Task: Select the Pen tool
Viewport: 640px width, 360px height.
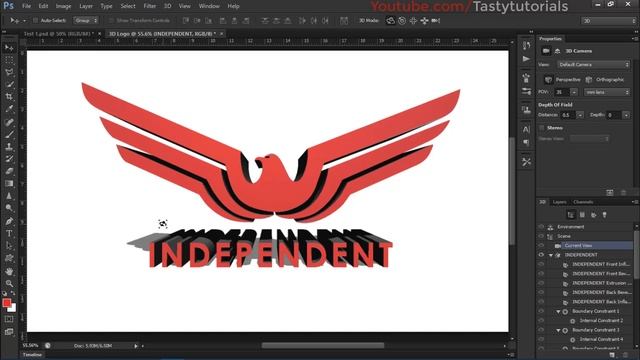Action: tap(9, 222)
